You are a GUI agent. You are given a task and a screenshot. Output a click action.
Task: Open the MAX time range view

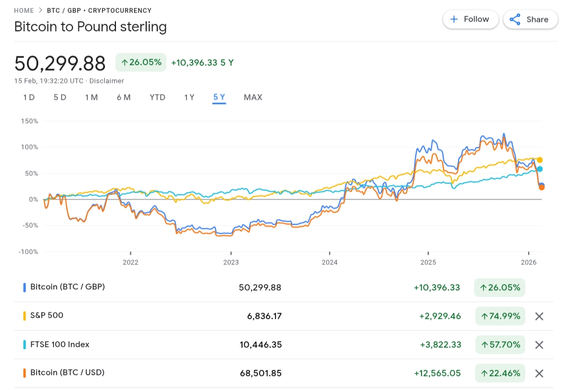click(253, 97)
